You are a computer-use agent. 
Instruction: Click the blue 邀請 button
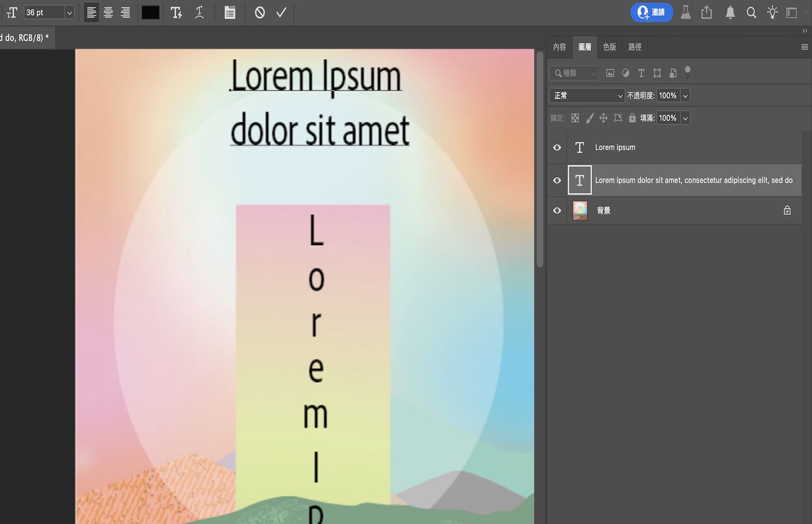(651, 12)
